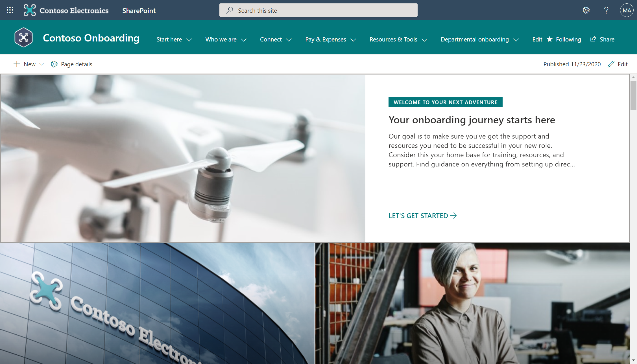This screenshot has height=364, width=637.
Task: Click the SharePoint app icon
Action: (x=138, y=10)
